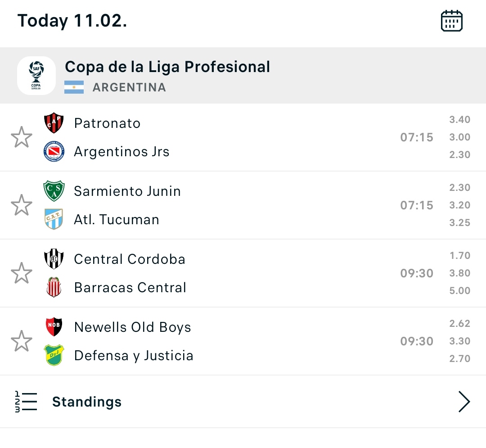Viewport: 486px width, 448px height.
Task: Click the Barracas Central striped crest
Action: pyautogui.click(x=54, y=287)
